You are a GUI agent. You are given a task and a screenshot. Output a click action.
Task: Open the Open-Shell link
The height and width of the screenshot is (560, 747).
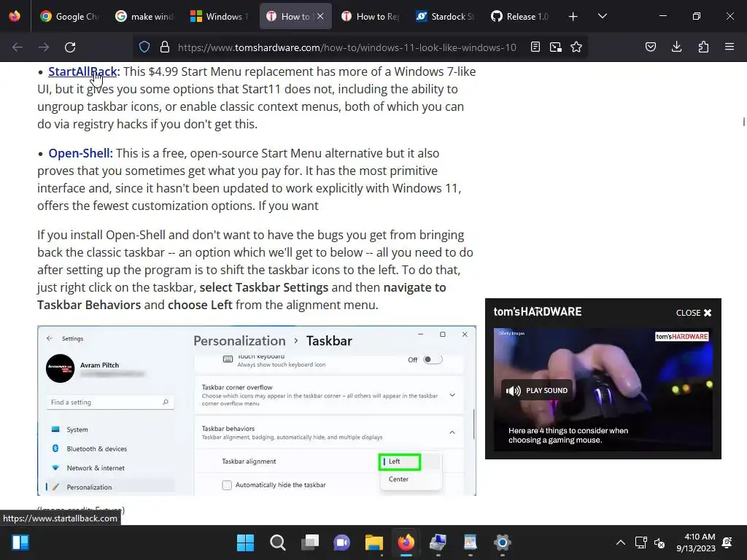(x=79, y=153)
